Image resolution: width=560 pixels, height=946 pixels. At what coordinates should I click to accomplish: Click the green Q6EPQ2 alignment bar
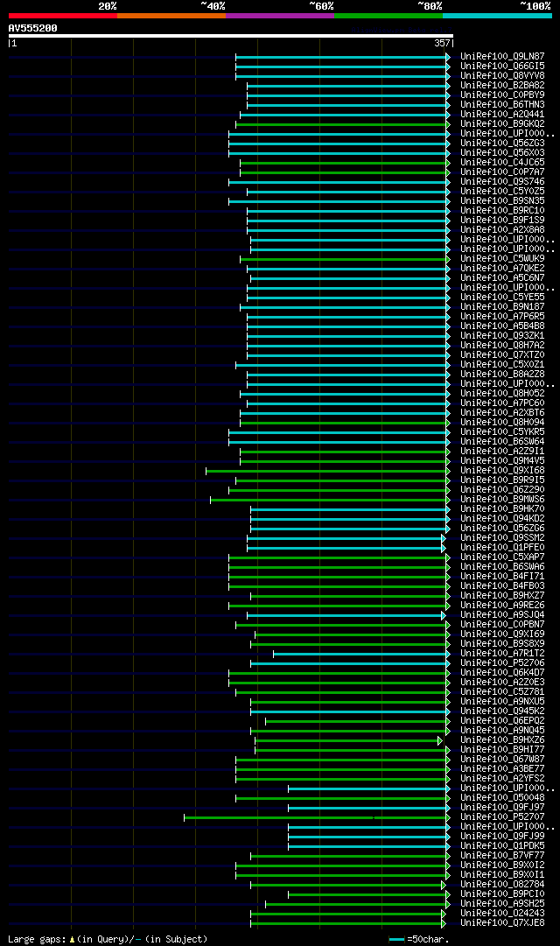[356, 722]
